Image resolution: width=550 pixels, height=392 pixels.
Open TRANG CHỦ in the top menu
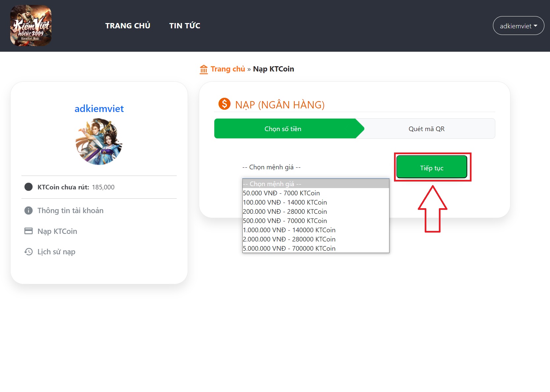click(x=128, y=26)
